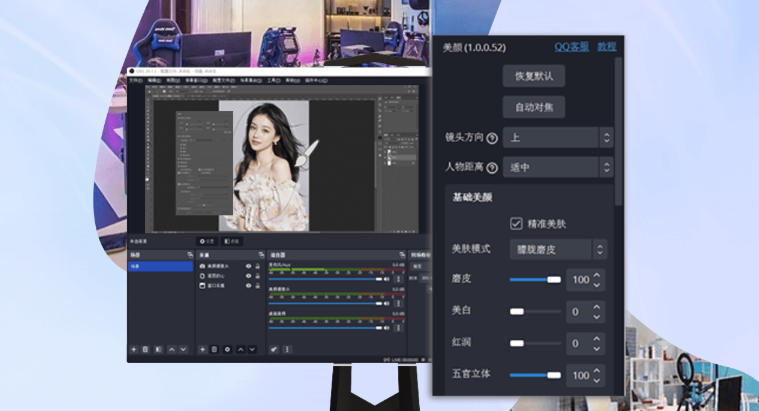Open OBS Tools menu
This screenshot has height=411, width=759.
(273, 80)
